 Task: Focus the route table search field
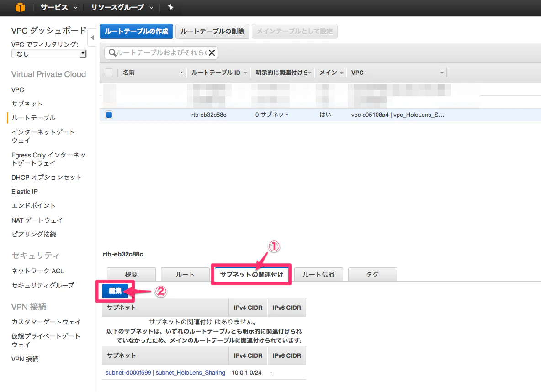click(x=161, y=52)
